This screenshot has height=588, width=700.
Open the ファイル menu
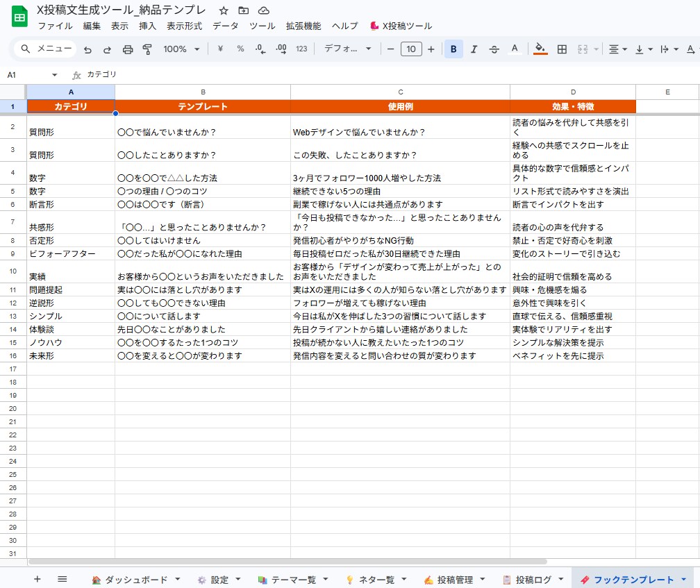(x=55, y=26)
